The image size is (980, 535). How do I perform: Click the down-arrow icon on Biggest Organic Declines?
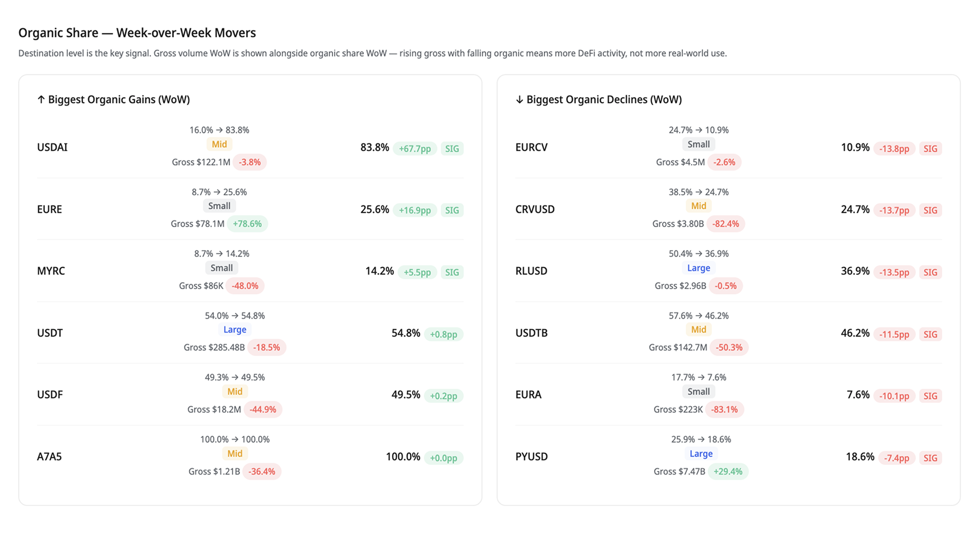[x=519, y=99]
